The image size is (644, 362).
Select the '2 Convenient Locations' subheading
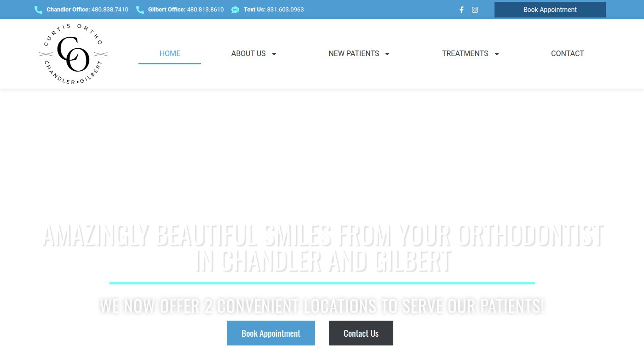(322, 306)
